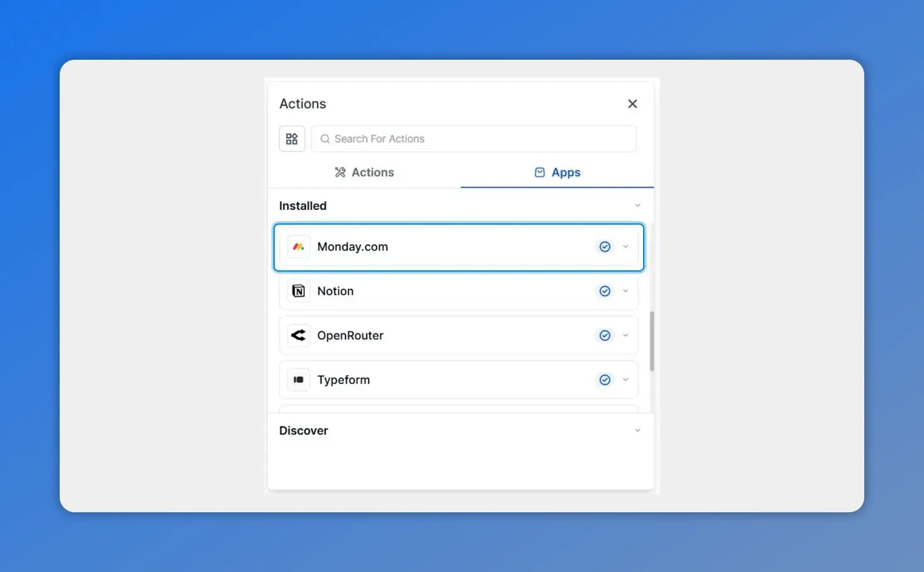Click the Notion app icon
Viewport: 924px width, 572px height.
coord(299,291)
